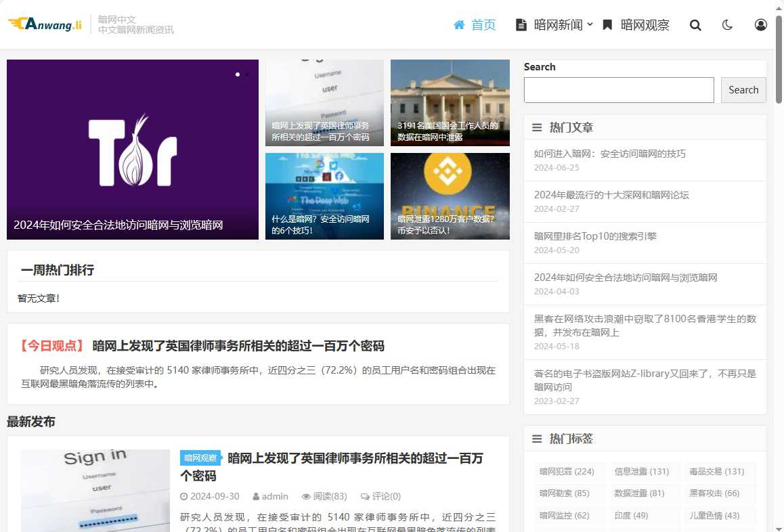The height and width of the screenshot is (532, 784).
Task: Select the first carousel dot indicator
Action: click(x=238, y=74)
